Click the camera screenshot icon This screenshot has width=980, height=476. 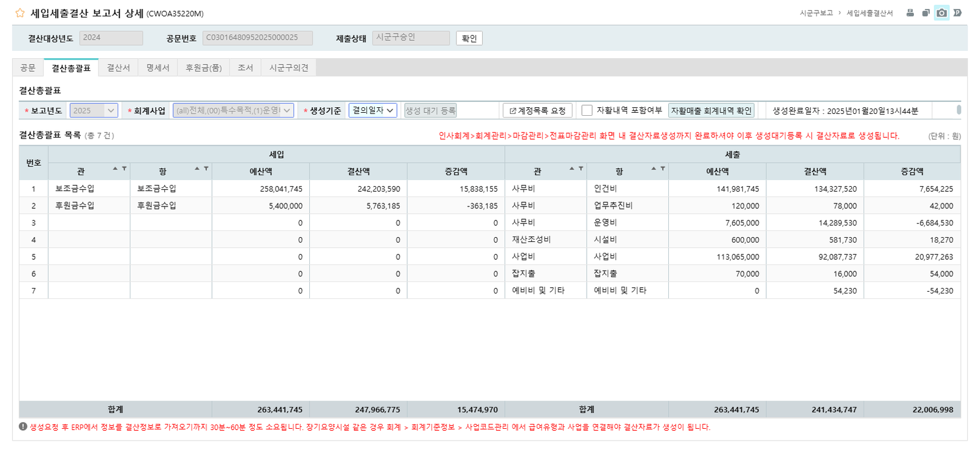pyautogui.click(x=941, y=13)
